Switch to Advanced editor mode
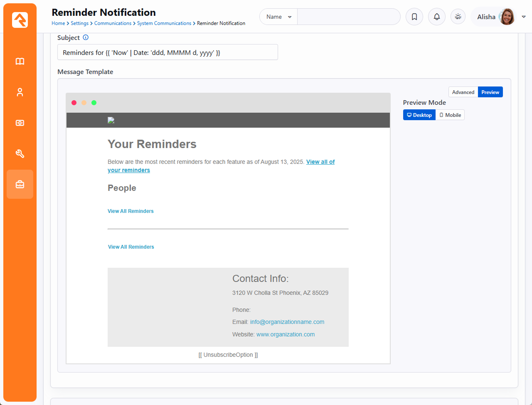The height and width of the screenshot is (405, 532). 463,92
